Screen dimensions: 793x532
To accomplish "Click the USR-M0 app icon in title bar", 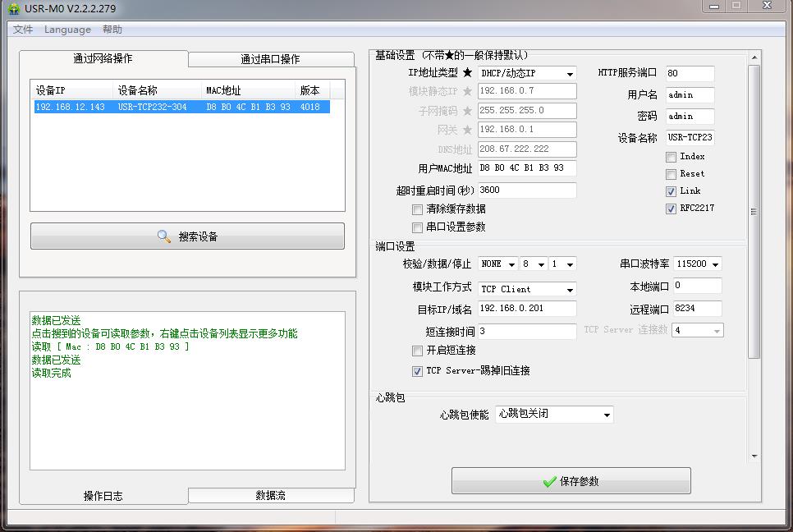I will point(12,9).
